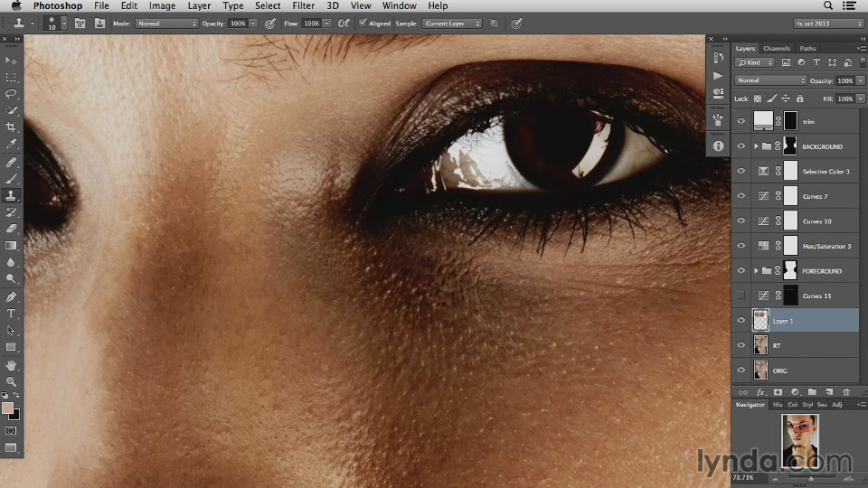This screenshot has width=868, height=488.
Task: Open the Info panel icon
Action: click(718, 146)
